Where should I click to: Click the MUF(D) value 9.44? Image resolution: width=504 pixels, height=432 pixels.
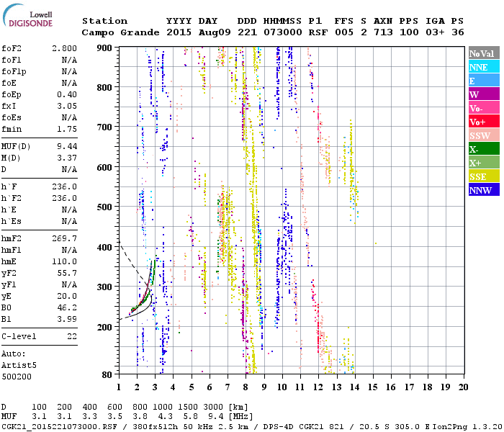(x=67, y=146)
